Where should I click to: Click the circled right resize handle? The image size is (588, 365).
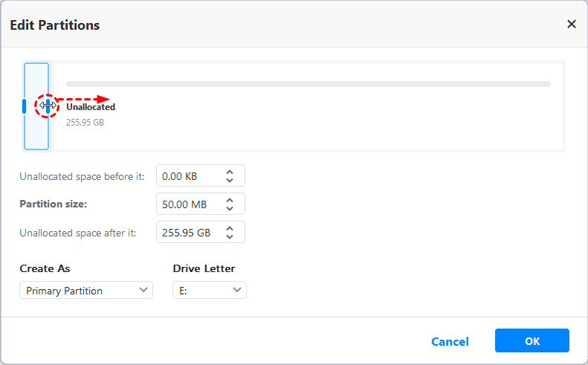pyautogui.click(x=48, y=106)
